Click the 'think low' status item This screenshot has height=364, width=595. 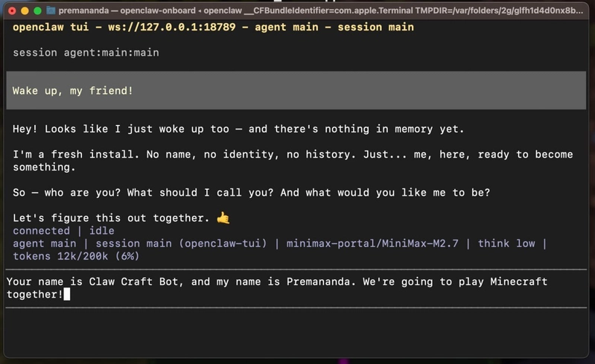click(506, 243)
